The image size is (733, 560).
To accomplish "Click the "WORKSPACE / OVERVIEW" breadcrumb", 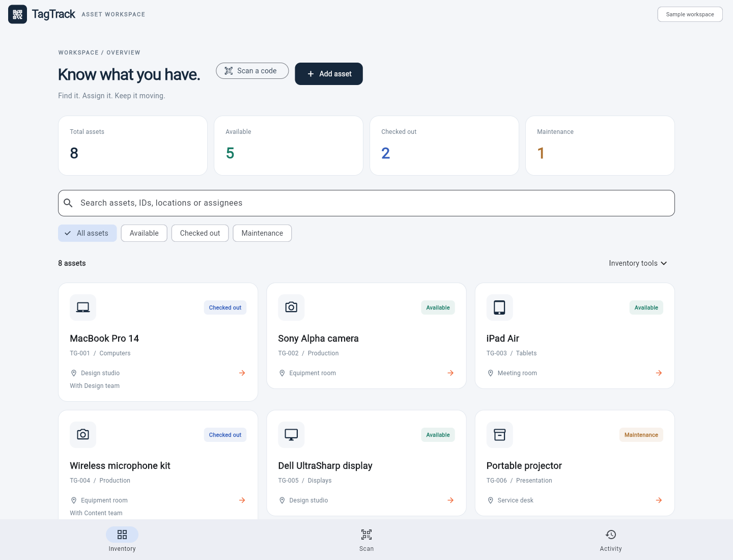I will tap(99, 52).
